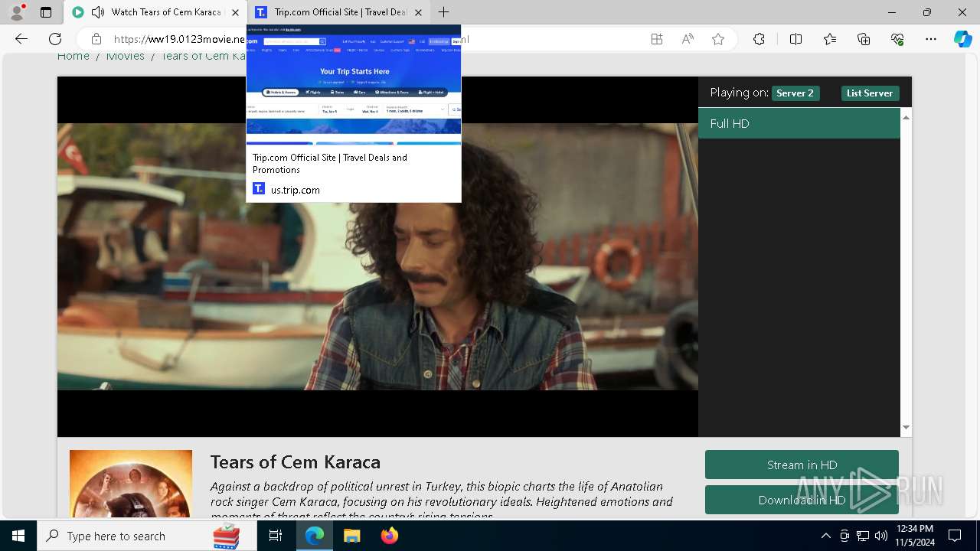
Task: Click the address bar URL
Action: [179, 39]
